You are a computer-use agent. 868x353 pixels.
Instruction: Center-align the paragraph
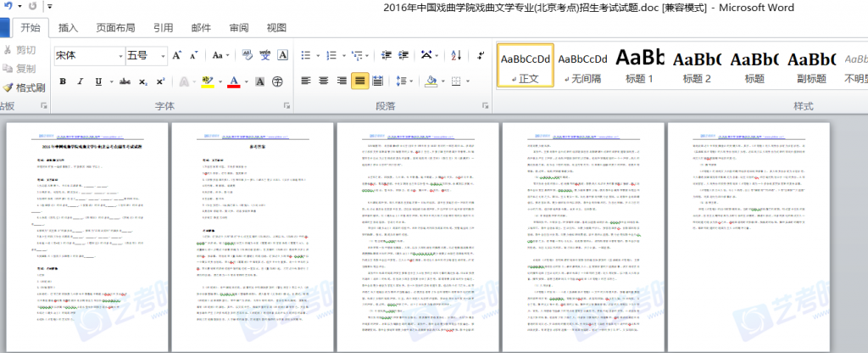[323, 81]
